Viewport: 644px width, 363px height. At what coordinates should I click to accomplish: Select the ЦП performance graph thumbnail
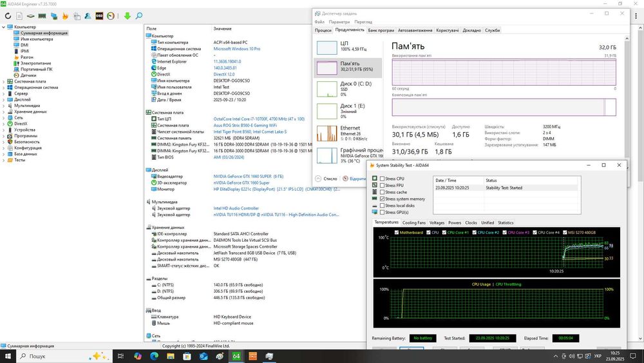click(x=327, y=48)
